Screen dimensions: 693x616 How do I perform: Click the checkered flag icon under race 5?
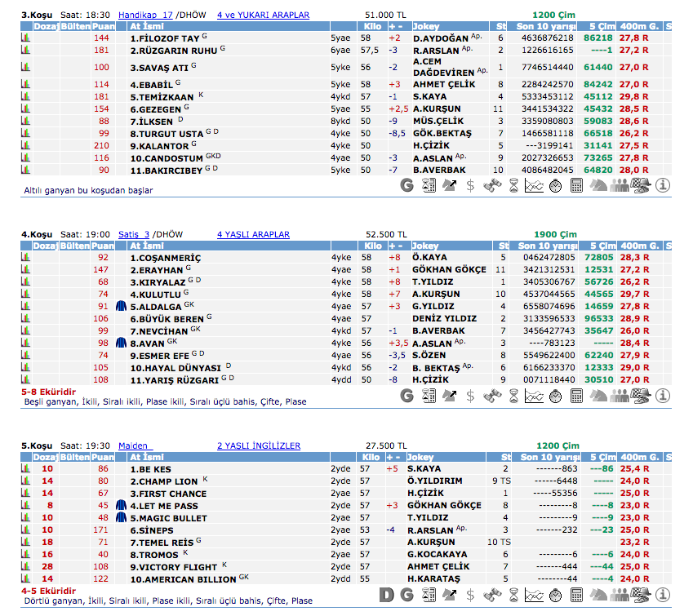point(642,596)
